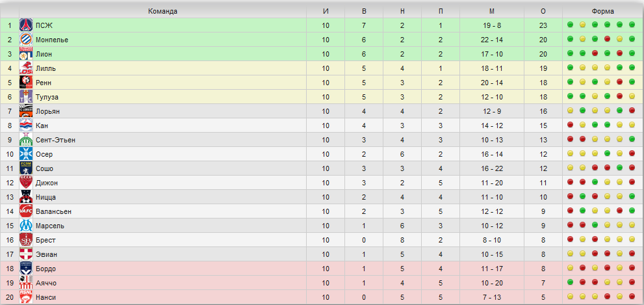Click the Nancy club logo icon
The height and width of the screenshot is (305, 644).
(26, 297)
